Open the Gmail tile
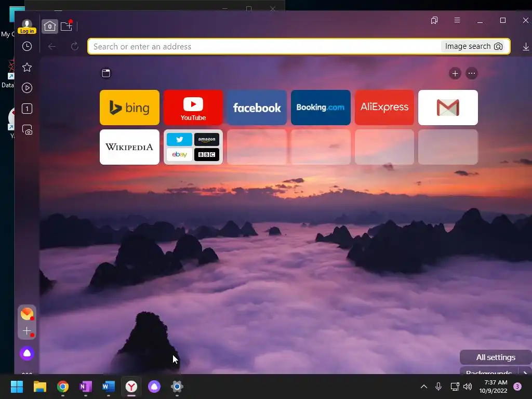Viewport: 532px width, 399px height. tap(448, 108)
